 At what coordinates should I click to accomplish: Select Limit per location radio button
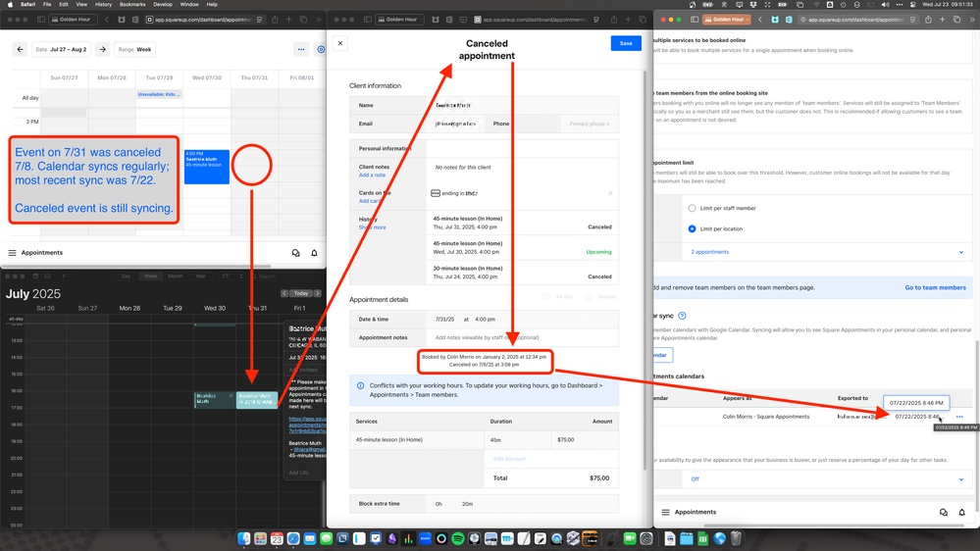[692, 228]
